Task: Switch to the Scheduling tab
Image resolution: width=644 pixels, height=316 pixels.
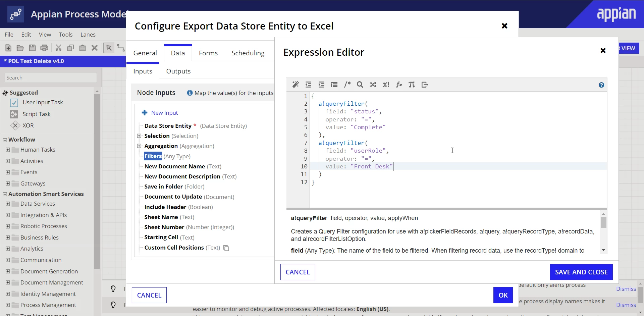Action: click(248, 53)
